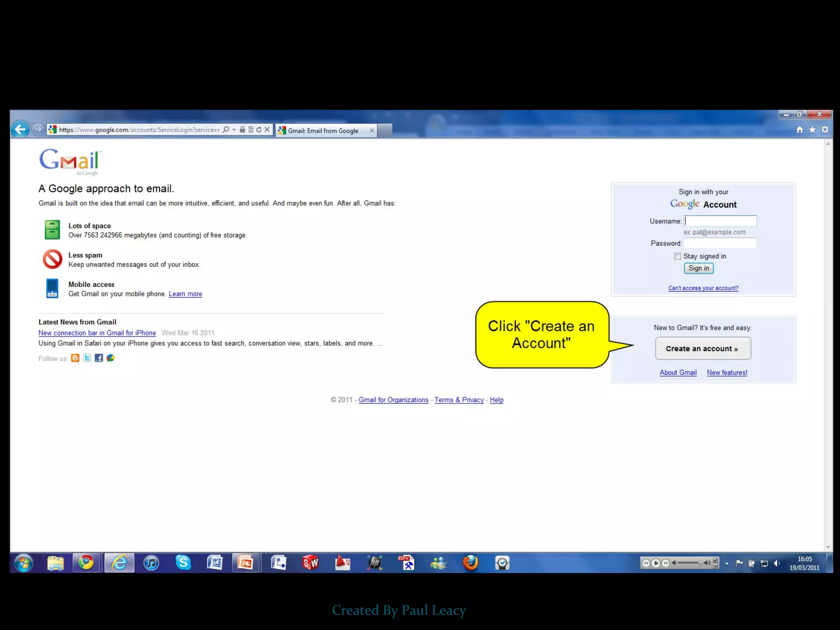
Task: Open Microsoft Word from the taskbar
Action: pos(215,563)
